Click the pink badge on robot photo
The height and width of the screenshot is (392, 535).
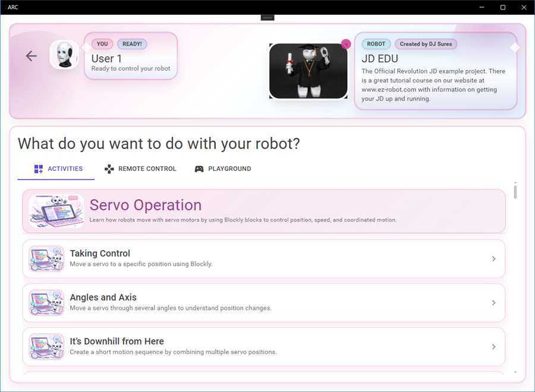346,44
